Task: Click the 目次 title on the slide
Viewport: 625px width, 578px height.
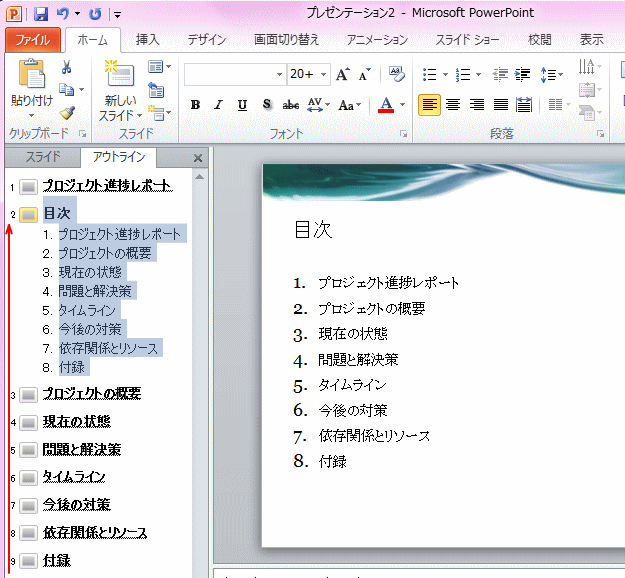Action: (313, 229)
